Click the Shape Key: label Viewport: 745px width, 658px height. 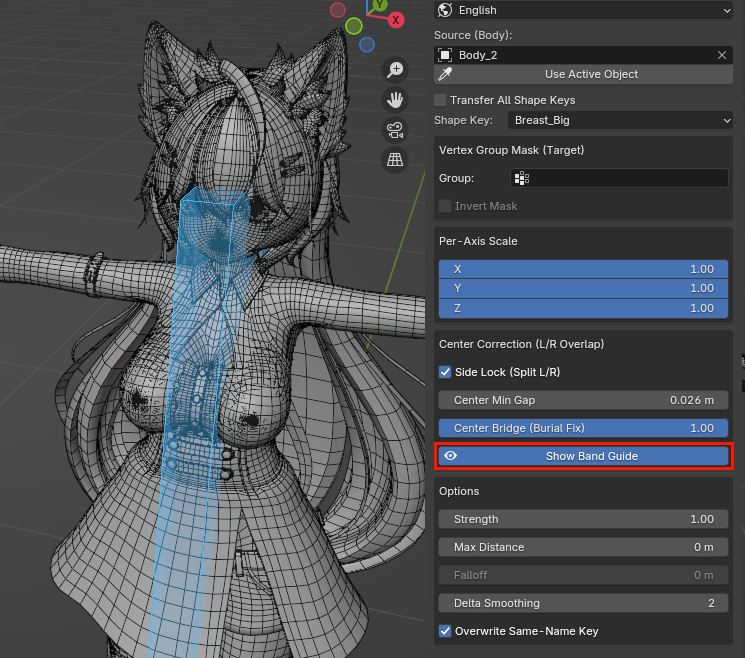tap(463, 120)
